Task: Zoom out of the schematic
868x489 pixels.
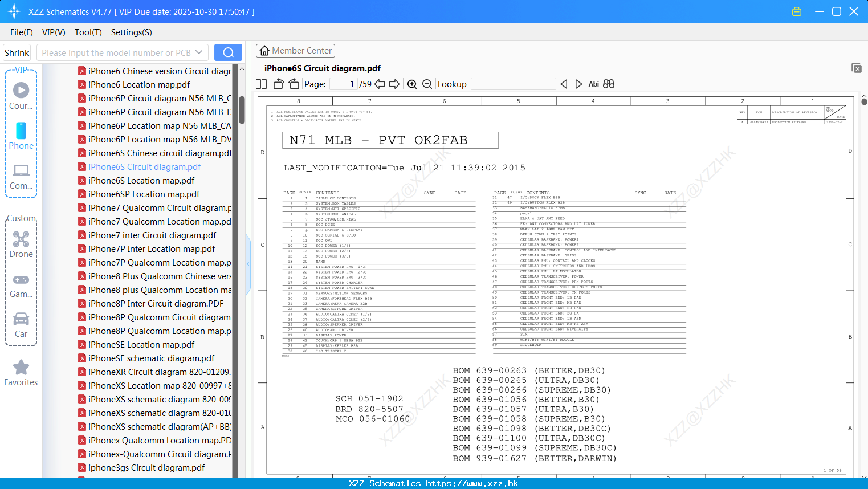Action: click(x=427, y=84)
